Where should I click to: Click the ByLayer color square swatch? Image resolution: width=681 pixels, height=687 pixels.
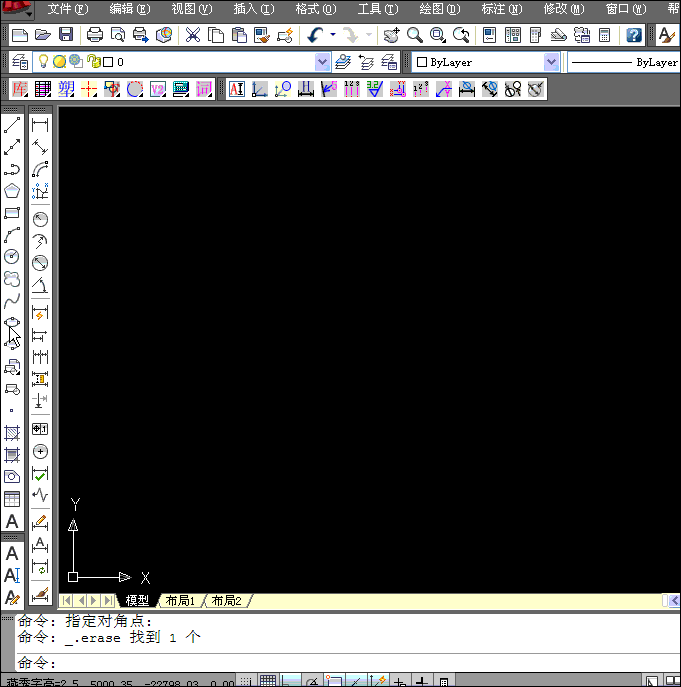pyautogui.click(x=422, y=62)
